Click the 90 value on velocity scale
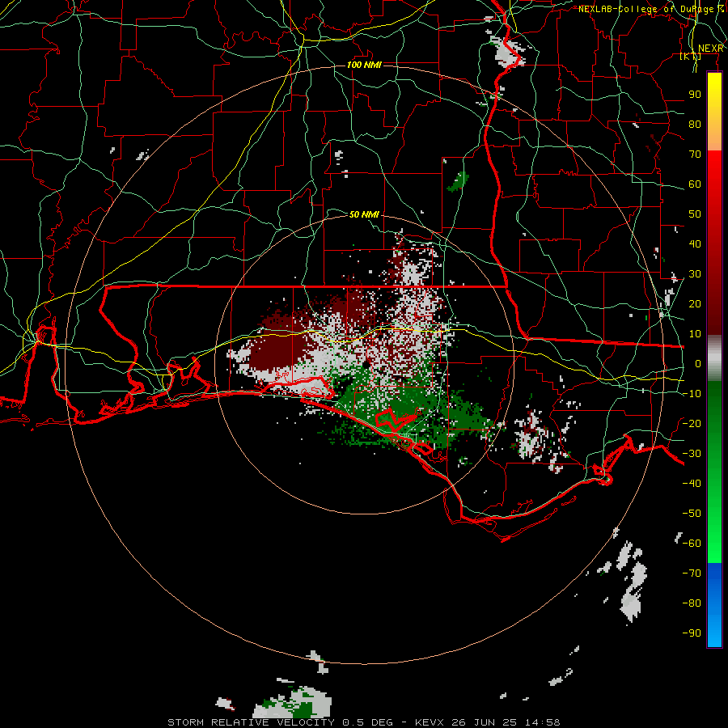 [x=695, y=95]
